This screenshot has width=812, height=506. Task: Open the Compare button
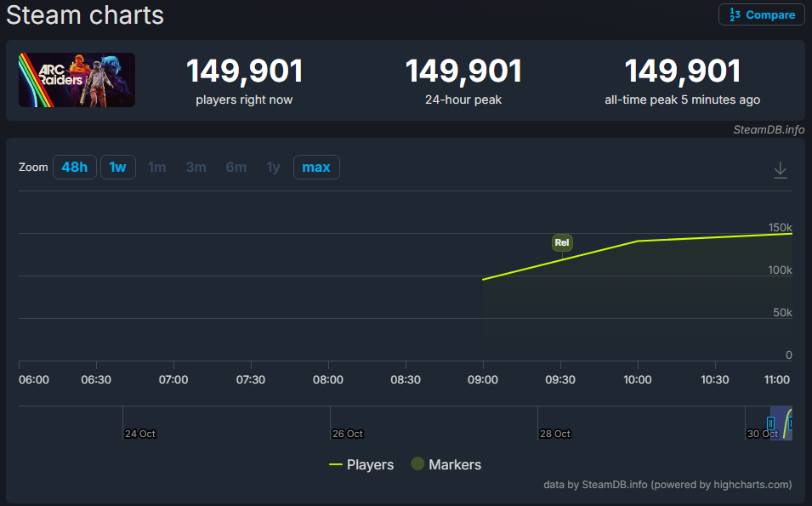tap(761, 14)
